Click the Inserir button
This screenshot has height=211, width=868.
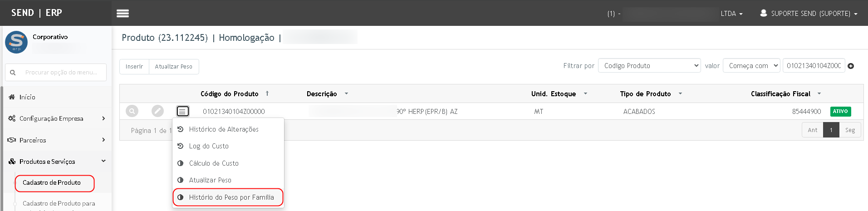[x=134, y=66]
